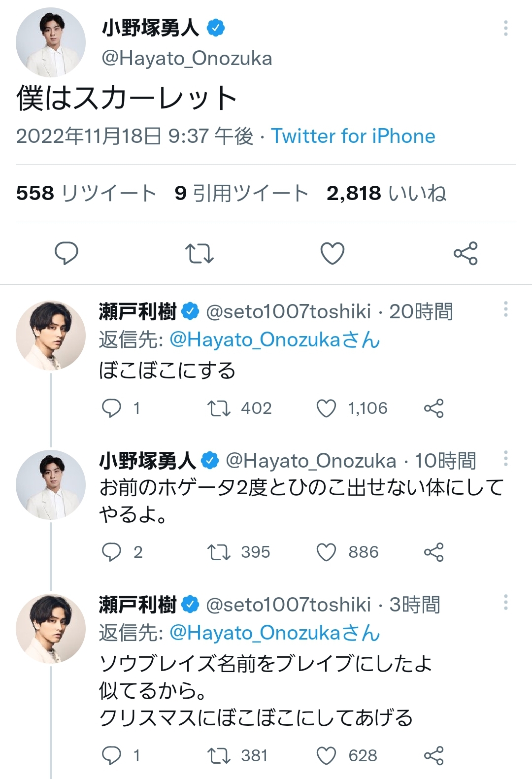Share the ソウブレイズ reply tweet
The image size is (532, 779).
point(433,756)
